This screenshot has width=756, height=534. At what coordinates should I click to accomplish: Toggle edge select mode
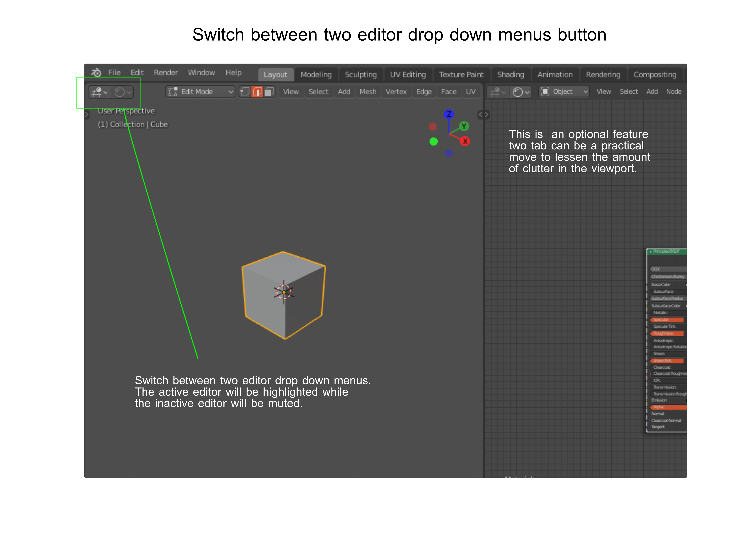click(x=257, y=92)
